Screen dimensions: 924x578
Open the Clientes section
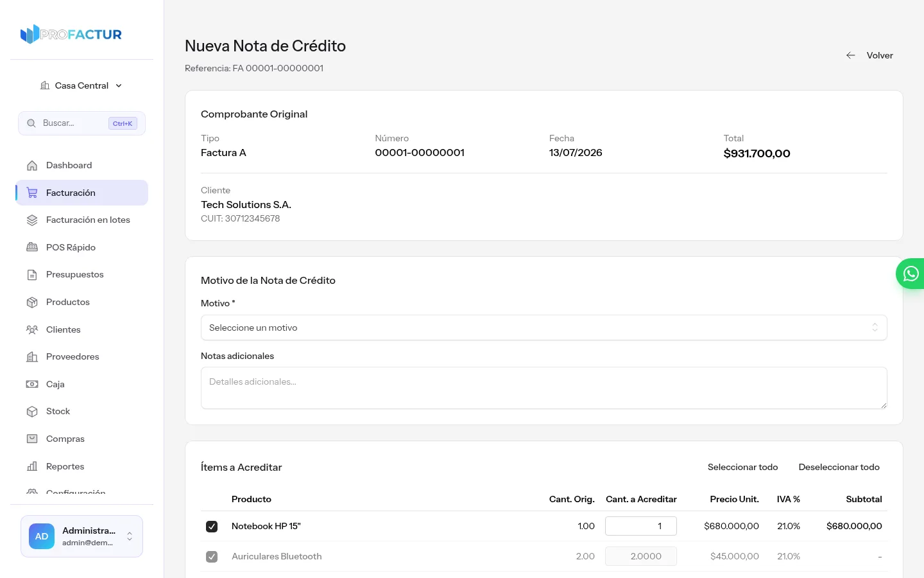[81, 329]
